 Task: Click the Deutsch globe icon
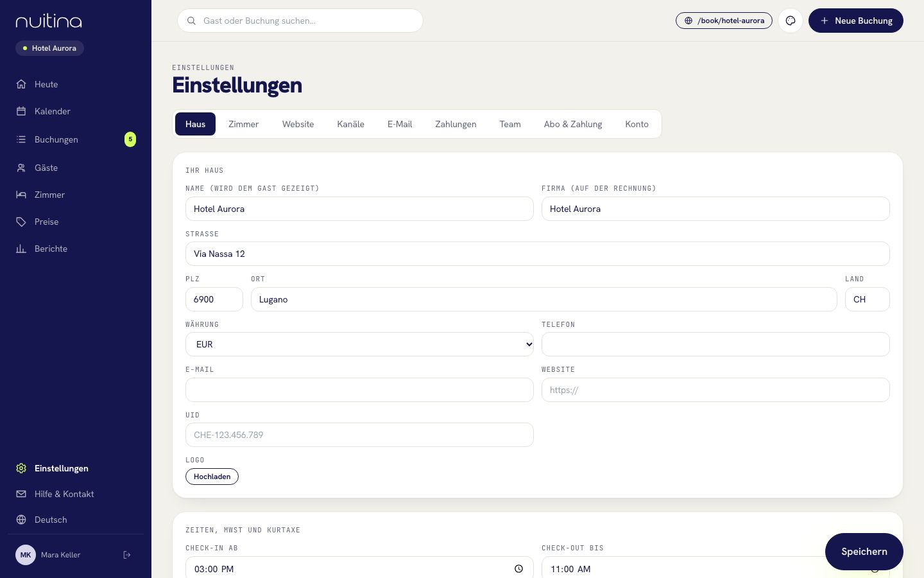pos(21,520)
